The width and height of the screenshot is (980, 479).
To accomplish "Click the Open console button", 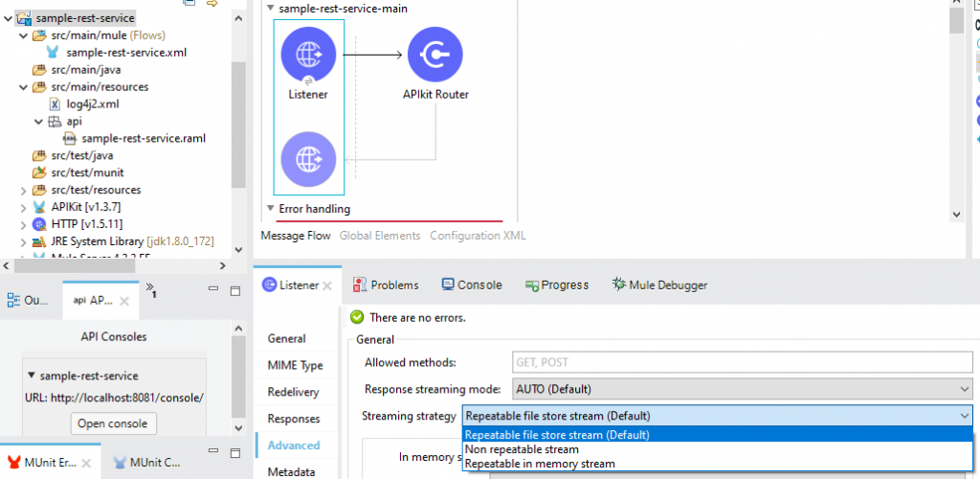I will [114, 423].
